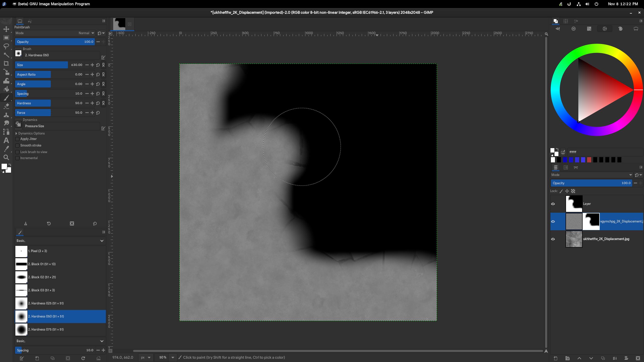The image size is (644, 362).
Task: Delete tool preset icon in Tool Options
Action: 72,223
